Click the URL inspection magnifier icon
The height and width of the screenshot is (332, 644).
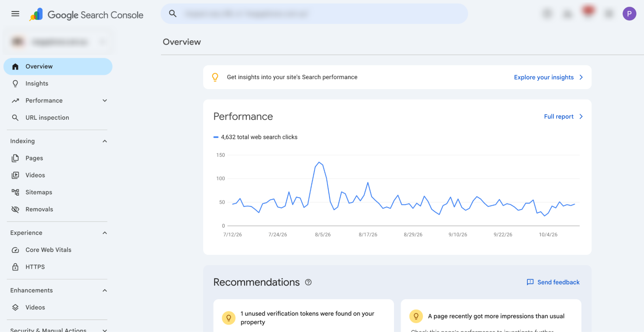click(x=15, y=118)
